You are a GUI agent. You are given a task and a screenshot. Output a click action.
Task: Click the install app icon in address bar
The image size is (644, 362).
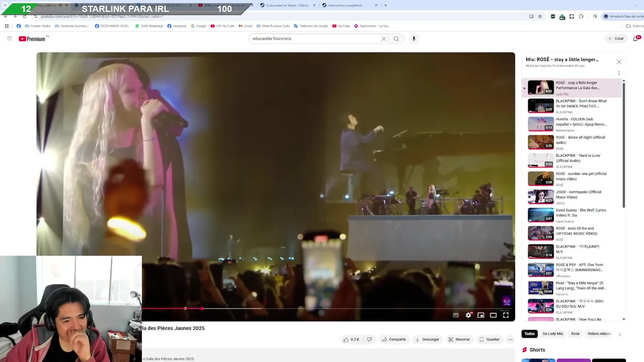point(531,16)
